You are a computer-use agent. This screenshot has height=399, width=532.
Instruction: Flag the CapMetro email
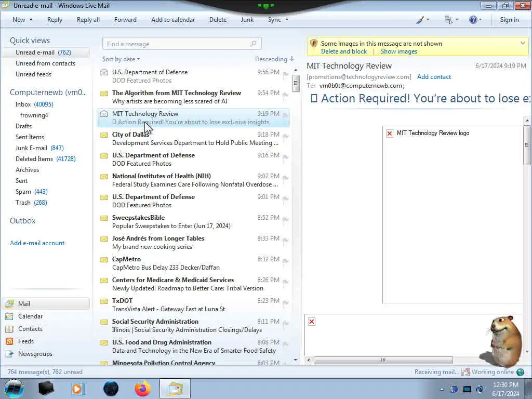(x=285, y=261)
